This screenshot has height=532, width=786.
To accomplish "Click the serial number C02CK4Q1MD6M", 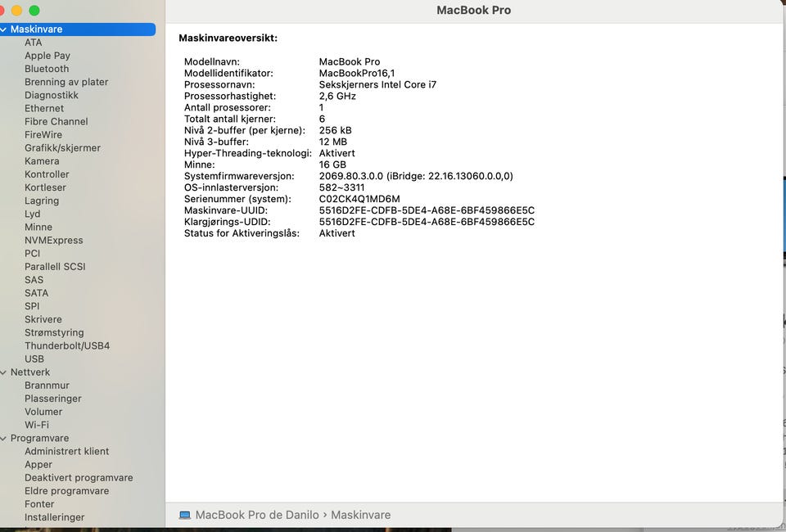I will 359,199.
